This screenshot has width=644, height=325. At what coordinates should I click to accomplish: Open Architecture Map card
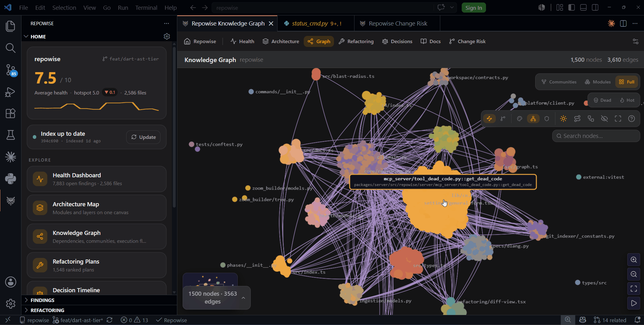[97, 208]
